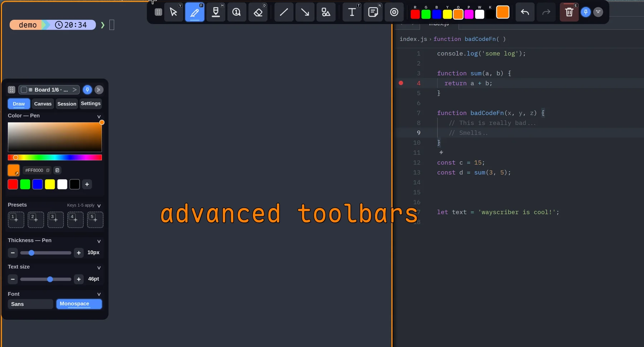644x347 pixels.
Task: Choose red swatch in top toolbar
Action: (x=415, y=14)
